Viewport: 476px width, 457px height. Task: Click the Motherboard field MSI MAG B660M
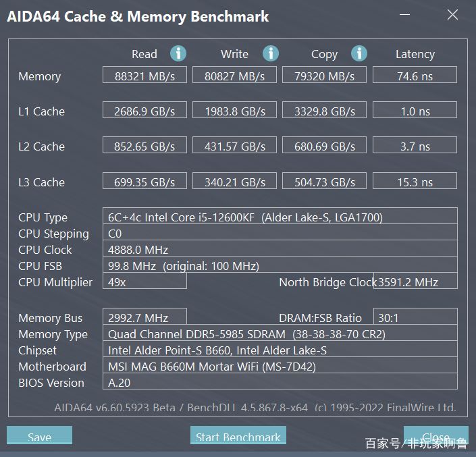tap(280, 365)
